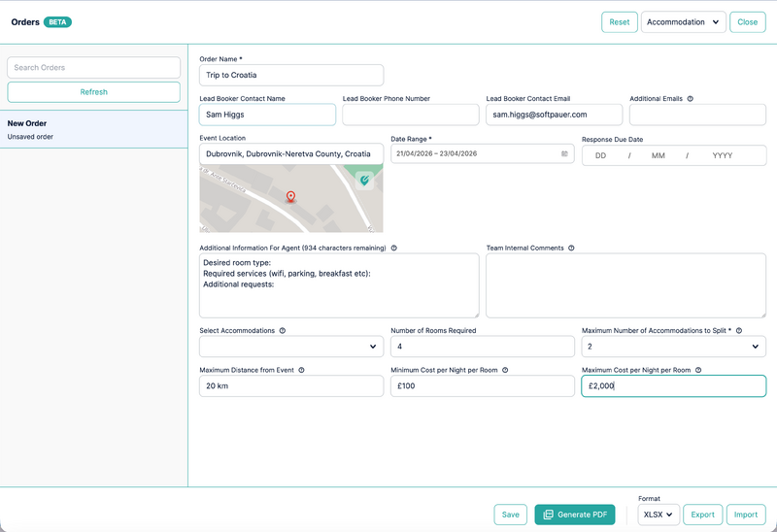Click the Number of Rooms Required field
This screenshot has width=777, height=532.
click(x=482, y=347)
